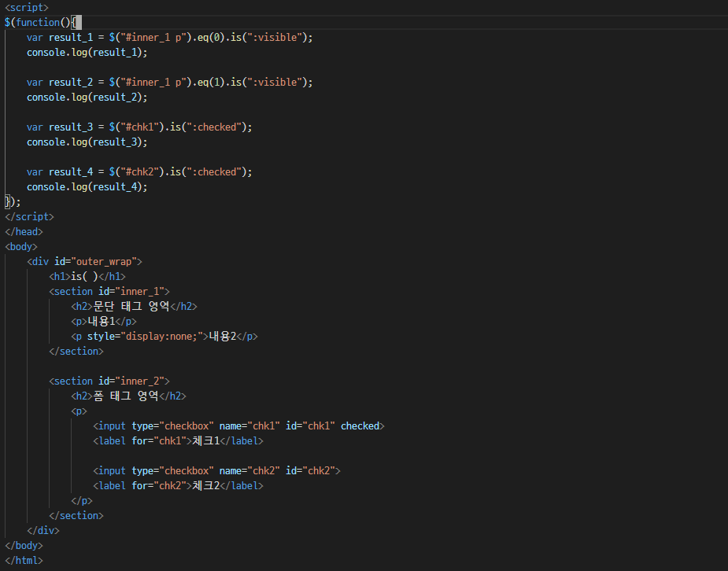Click console.log(result_3); line

click(87, 142)
